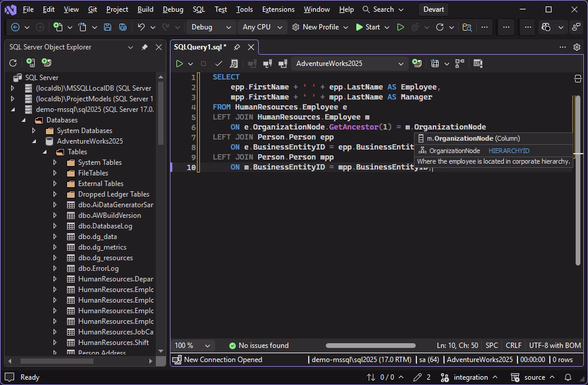The image size is (588, 385).
Task: Execute the query with the green play icon
Action: (x=179, y=64)
